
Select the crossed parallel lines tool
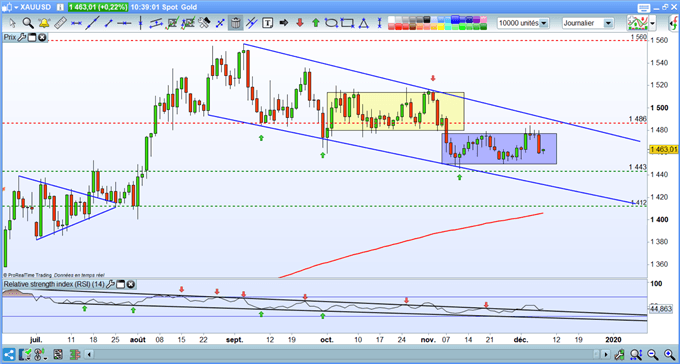coord(252,23)
